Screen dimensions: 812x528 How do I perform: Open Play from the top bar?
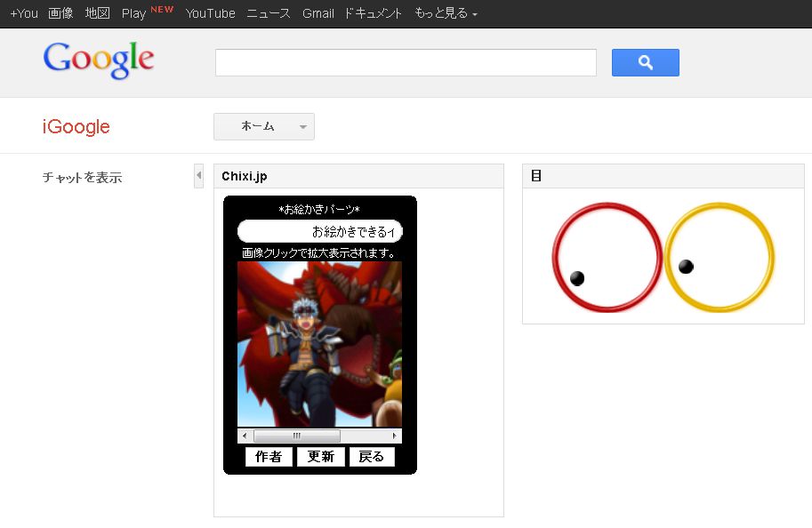[134, 13]
